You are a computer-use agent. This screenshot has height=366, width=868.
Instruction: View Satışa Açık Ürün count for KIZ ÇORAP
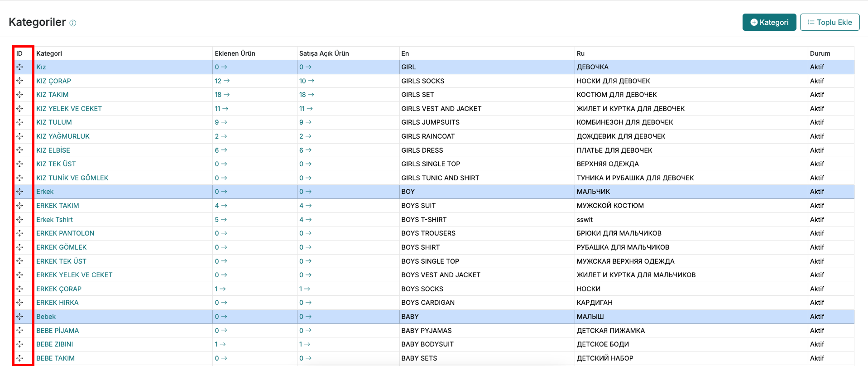pyautogui.click(x=307, y=81)
